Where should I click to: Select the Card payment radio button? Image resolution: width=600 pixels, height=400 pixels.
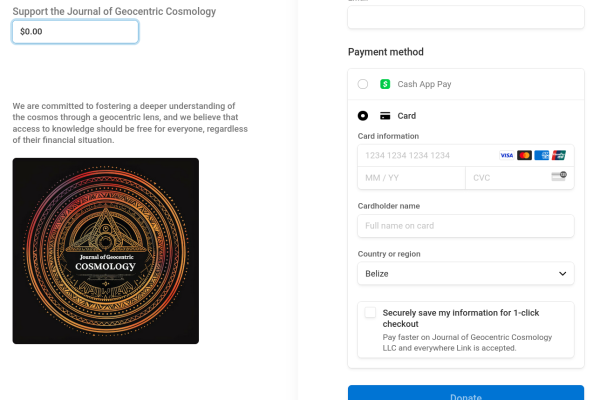coord(363,115)
